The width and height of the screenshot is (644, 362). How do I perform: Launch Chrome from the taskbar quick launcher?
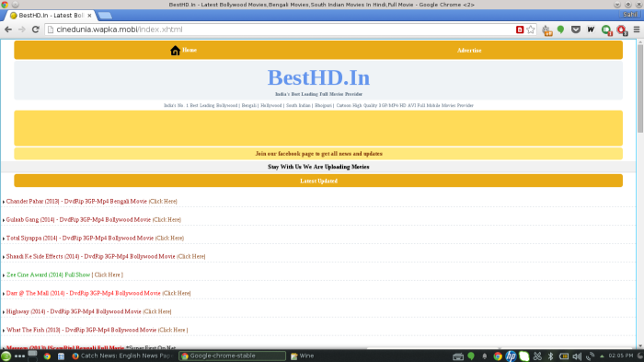(47, 356)
